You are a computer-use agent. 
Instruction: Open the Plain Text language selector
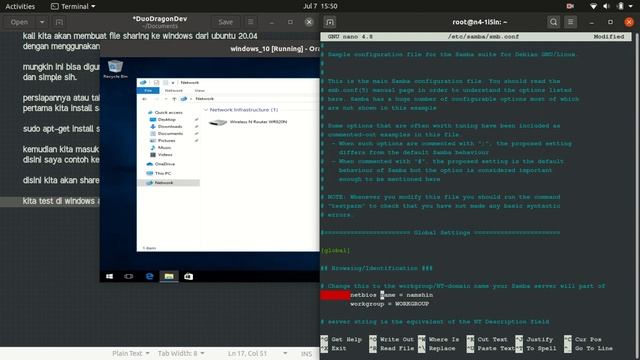pyautogui.click(x=131, y=353)
